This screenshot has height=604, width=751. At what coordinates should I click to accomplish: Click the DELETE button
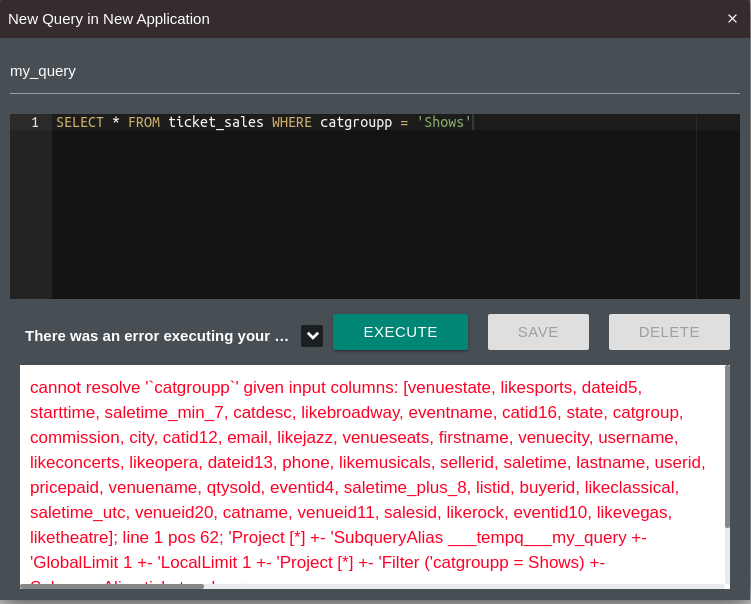pos(669,332)
